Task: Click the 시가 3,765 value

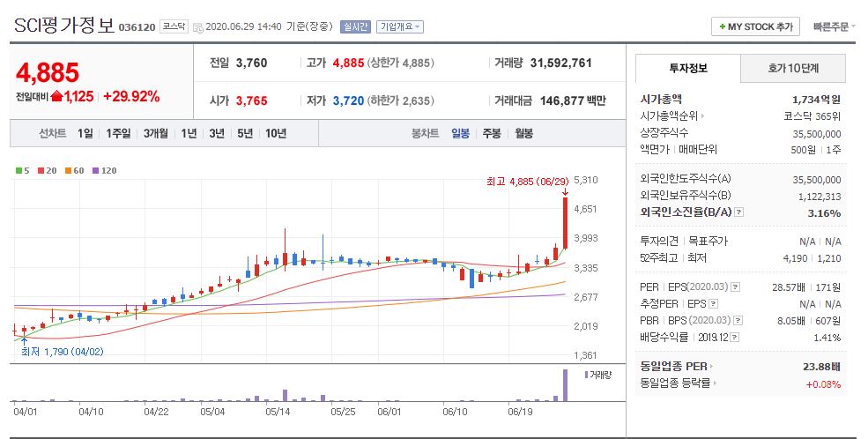Action: point(251,100)
